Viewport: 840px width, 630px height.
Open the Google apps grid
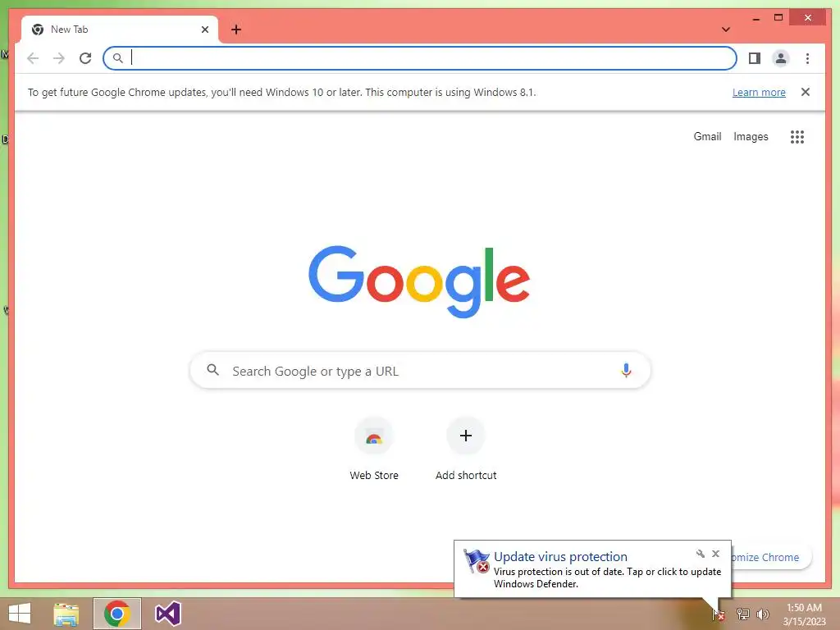click(797, 137)
